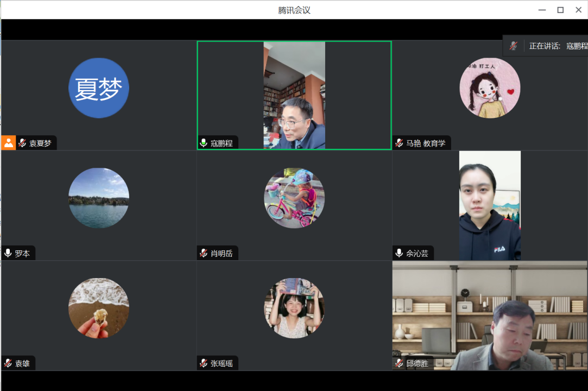
Task: Select the blue 夏梦 avatar circle
Action: point(99,88)
